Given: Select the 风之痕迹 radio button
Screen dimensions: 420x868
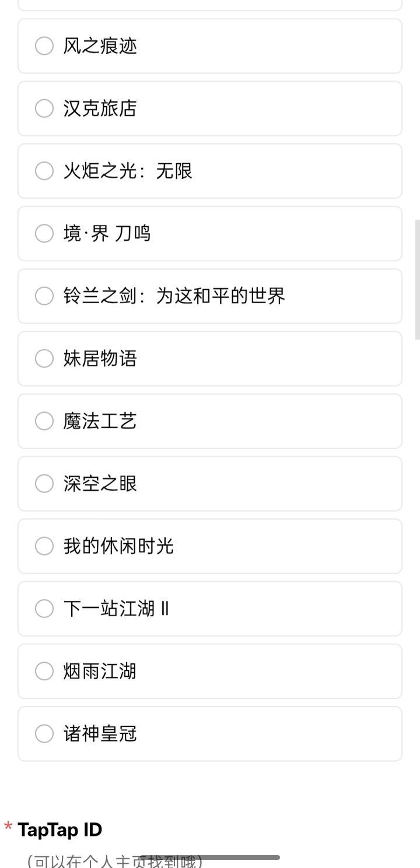Looking at the screenshot, I should [x=44, y=46].
